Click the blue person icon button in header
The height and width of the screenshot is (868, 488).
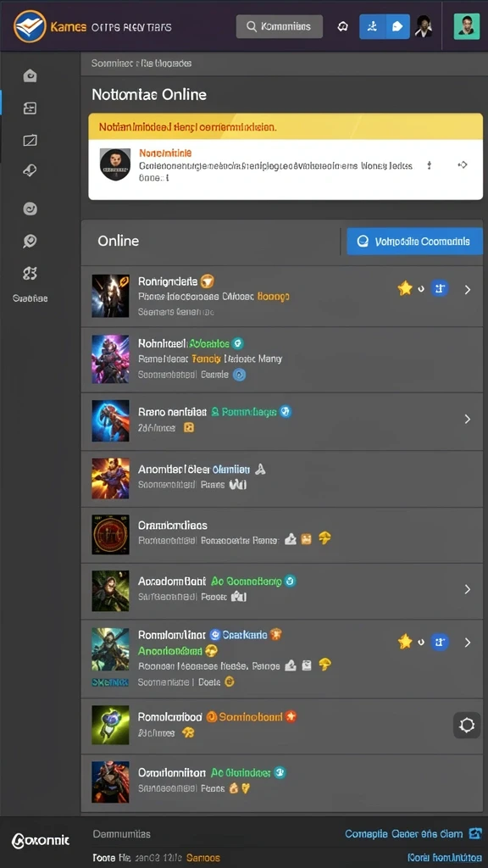[373, 26]
